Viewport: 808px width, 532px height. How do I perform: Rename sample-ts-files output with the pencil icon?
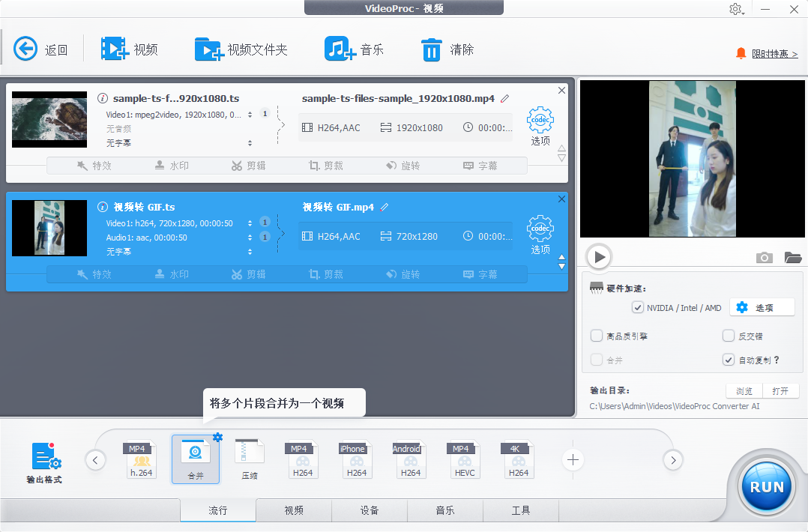click(505, 98)
